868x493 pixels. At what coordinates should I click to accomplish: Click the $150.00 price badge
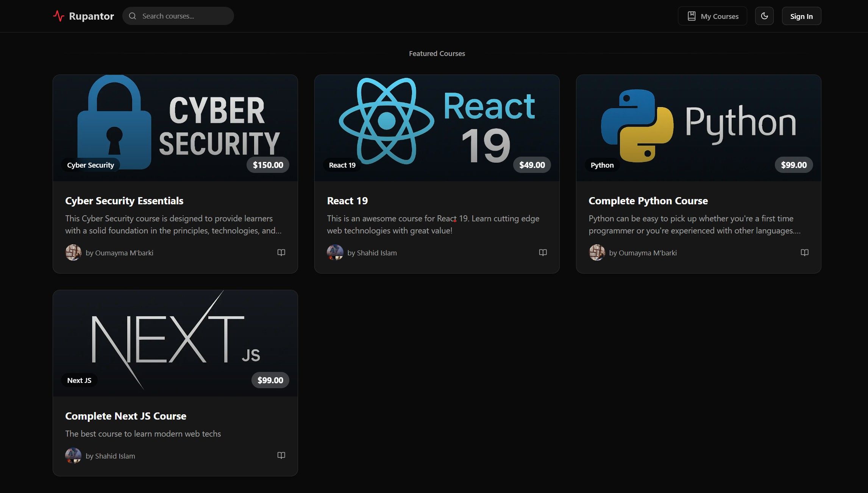(268, 165)
